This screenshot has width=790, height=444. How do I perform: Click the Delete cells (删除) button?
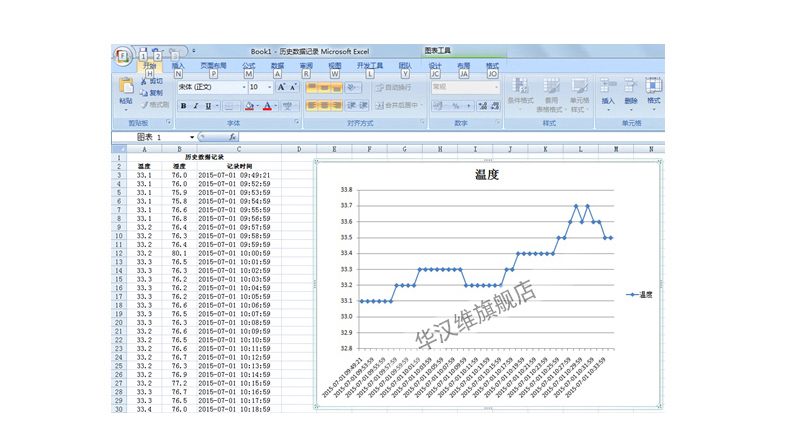point(631,94)
